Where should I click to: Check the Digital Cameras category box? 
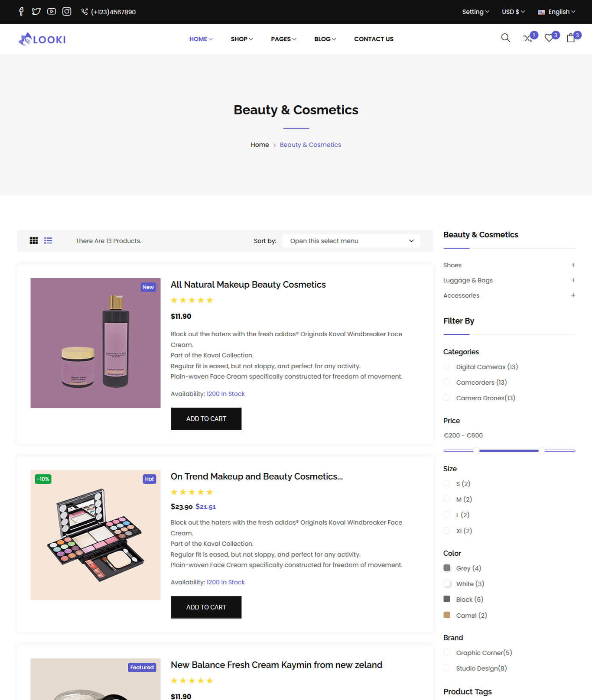click(x=447, y=367)
